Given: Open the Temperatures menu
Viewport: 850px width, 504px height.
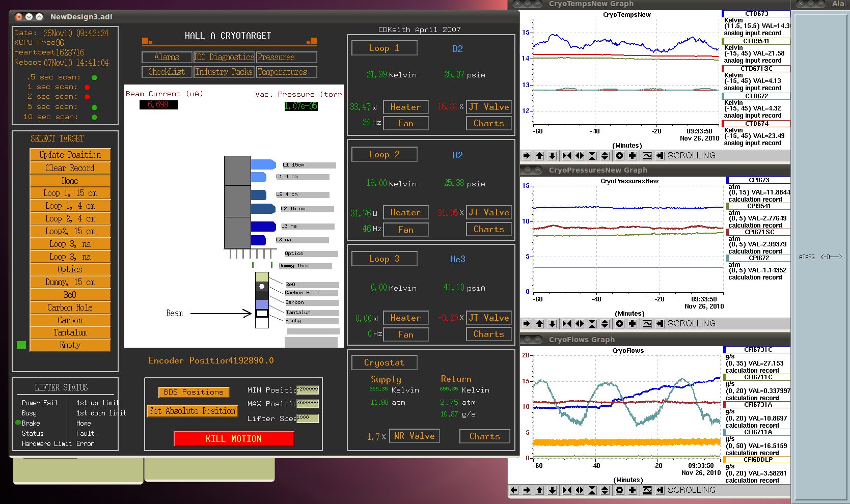Looking at the screenshot, I should coord(287,72).
